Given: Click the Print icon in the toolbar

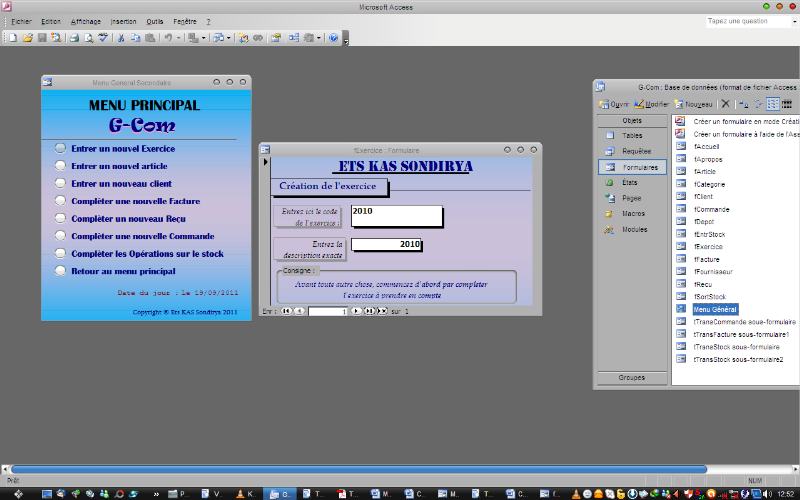Looking at the screenshot, I should tap(73, 38).
